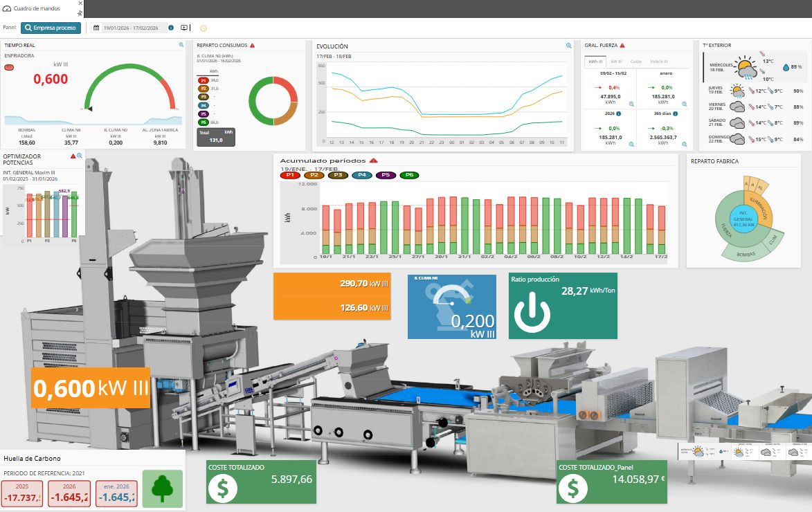The image size is (812, 512).
Task: Select the Coste tab in Gral. Fuerza
Action: tap(635, 62)
